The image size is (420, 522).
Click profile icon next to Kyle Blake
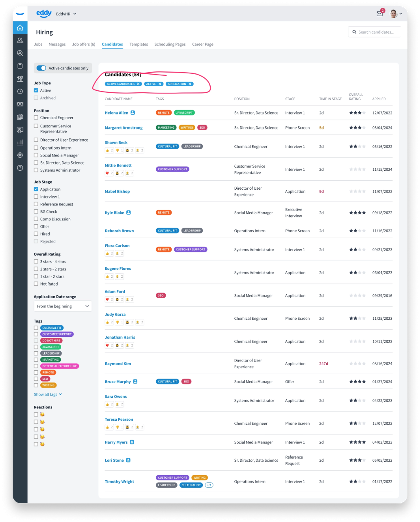tap(128, 212)
